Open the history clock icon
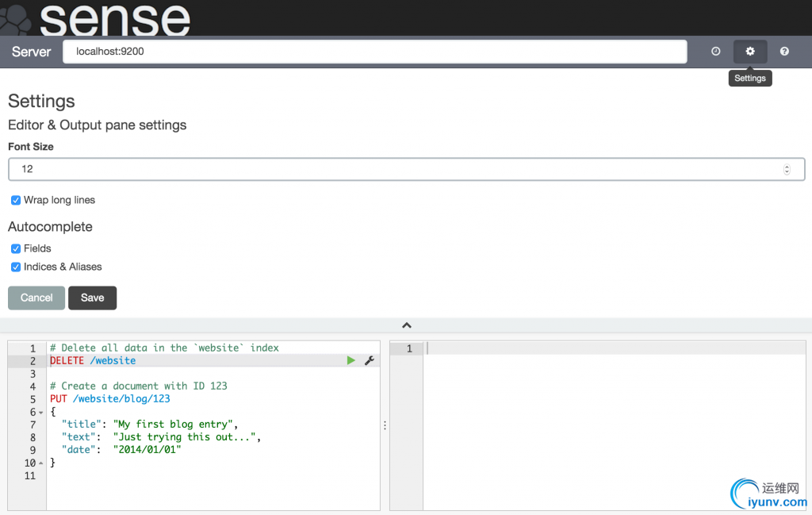The height and width of the screenshot is (515, 812). (716, 52)
